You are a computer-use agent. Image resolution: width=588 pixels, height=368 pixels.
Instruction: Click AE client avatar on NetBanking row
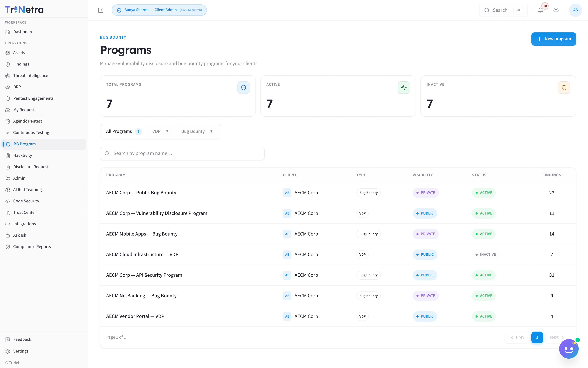click(287, 296)
